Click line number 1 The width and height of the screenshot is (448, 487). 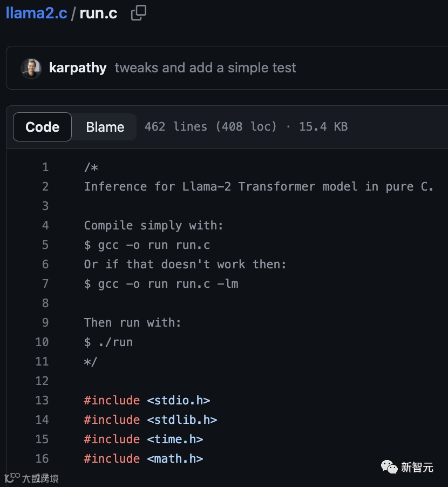[x=45, y=167]
